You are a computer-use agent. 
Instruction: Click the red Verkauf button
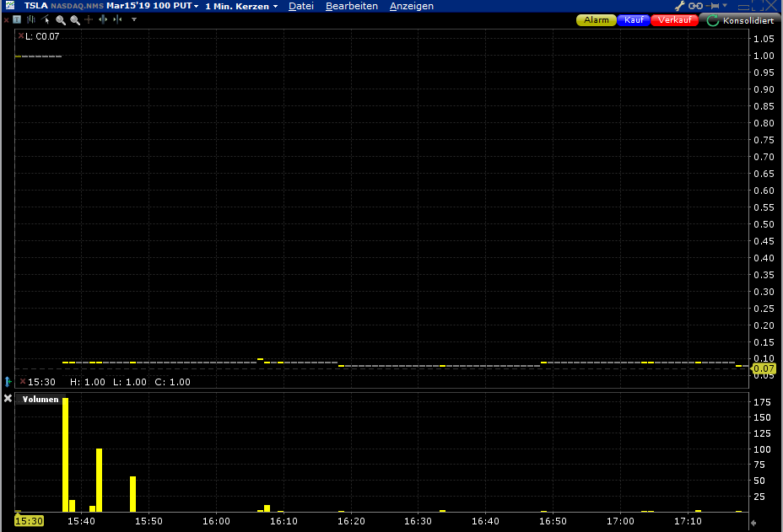(675, 19)
